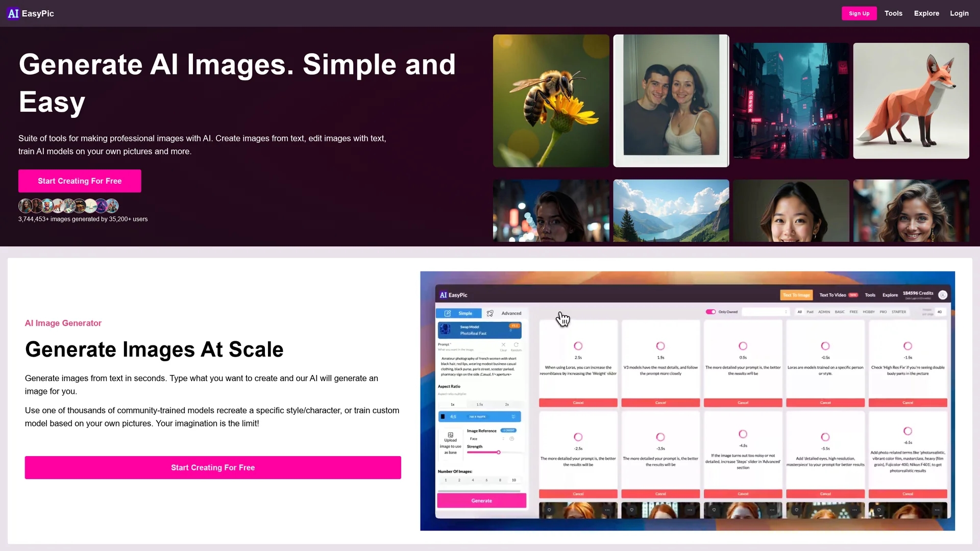Click Start Creating For Free in hero section
The height and width of the screenshot is (551, 980).
[x=80, y=181]
